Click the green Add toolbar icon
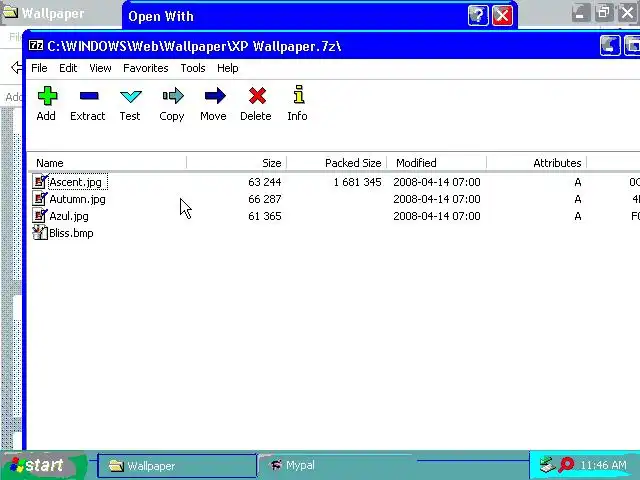Viewport: 640px width, 480px height. click(x=47, y=96)
